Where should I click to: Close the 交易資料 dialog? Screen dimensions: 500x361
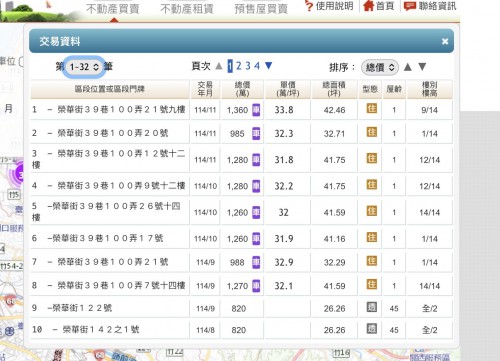point(445,41)
